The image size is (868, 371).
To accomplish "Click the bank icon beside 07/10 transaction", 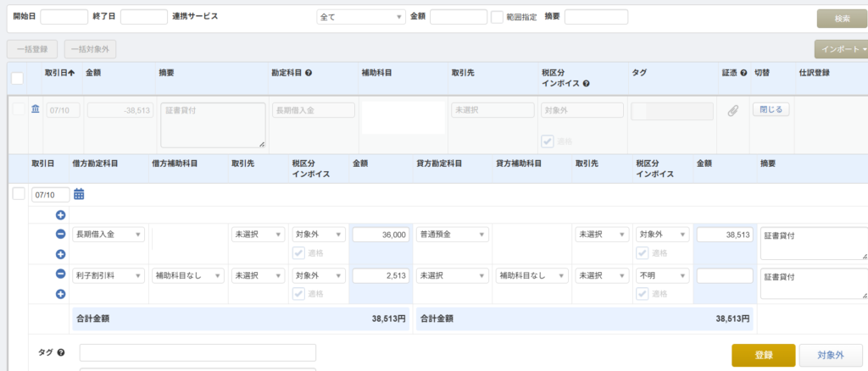I will tap(36, 108).
